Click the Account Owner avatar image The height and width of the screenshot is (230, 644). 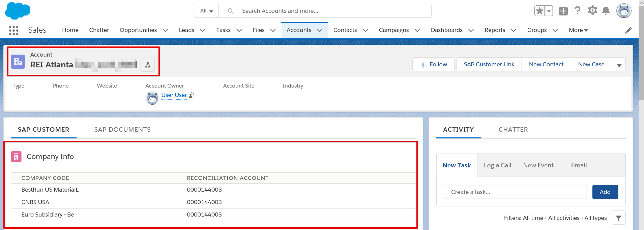tap(152, 98)
